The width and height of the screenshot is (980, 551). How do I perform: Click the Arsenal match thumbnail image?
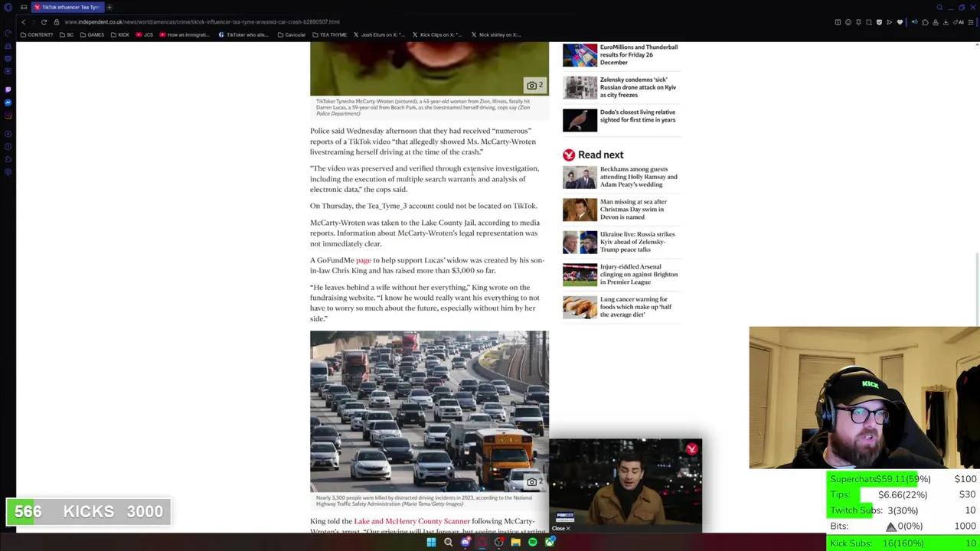pyautogui.click(x=580, y=275)
